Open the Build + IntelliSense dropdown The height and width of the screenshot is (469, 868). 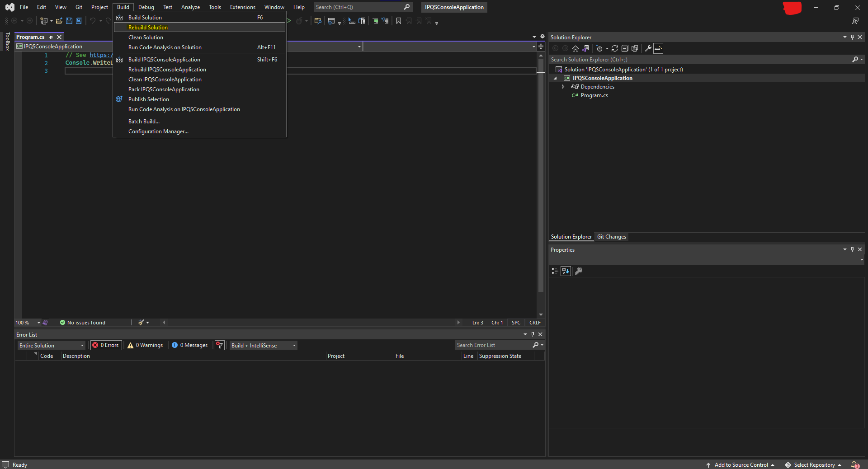tap(264, 345)
